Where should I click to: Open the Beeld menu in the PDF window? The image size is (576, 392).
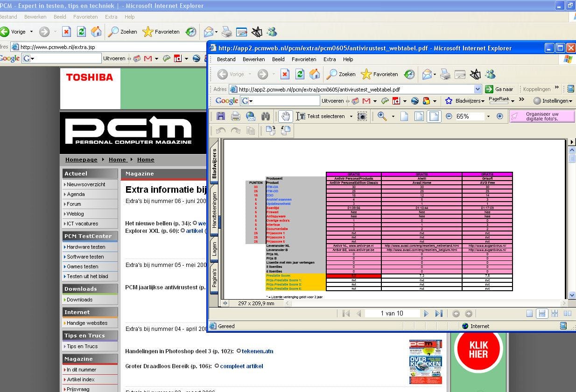[278, 59]
